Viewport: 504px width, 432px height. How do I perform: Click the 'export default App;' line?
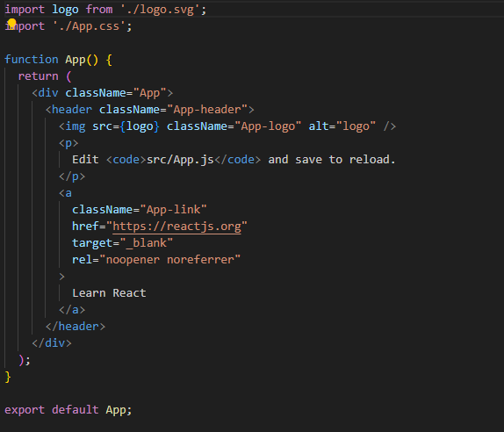68,410
